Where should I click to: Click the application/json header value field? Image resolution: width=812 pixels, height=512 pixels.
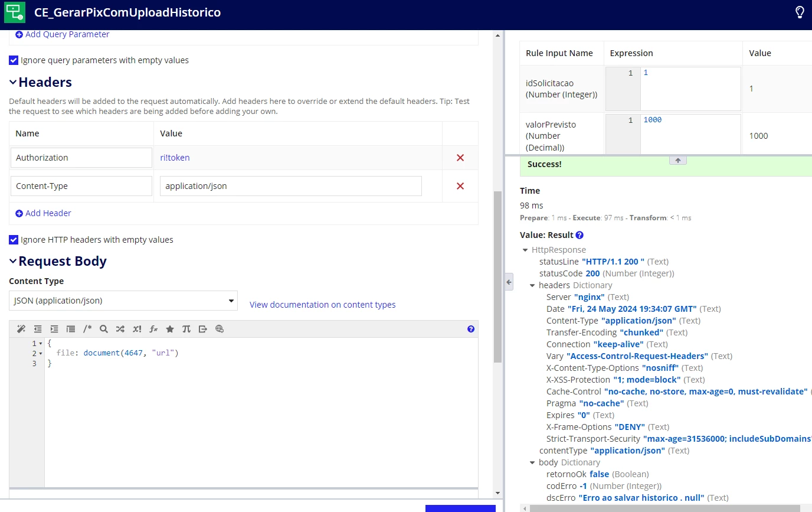(x=291, y=186)
